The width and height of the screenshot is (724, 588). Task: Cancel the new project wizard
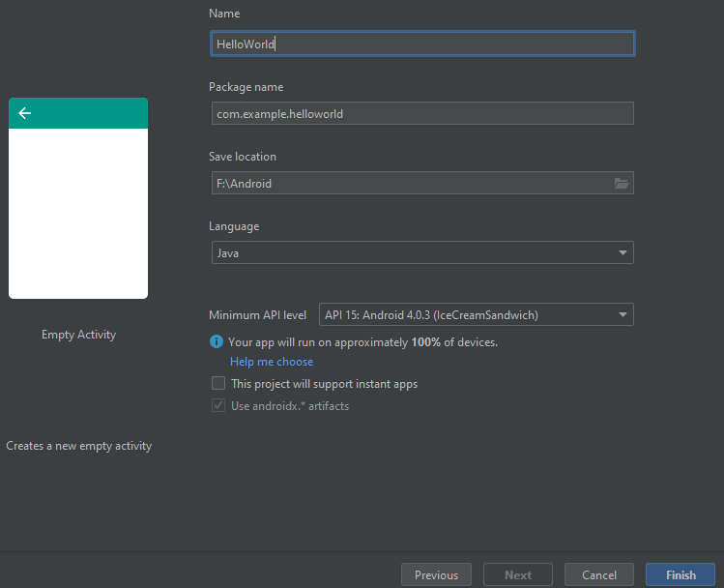599,574
